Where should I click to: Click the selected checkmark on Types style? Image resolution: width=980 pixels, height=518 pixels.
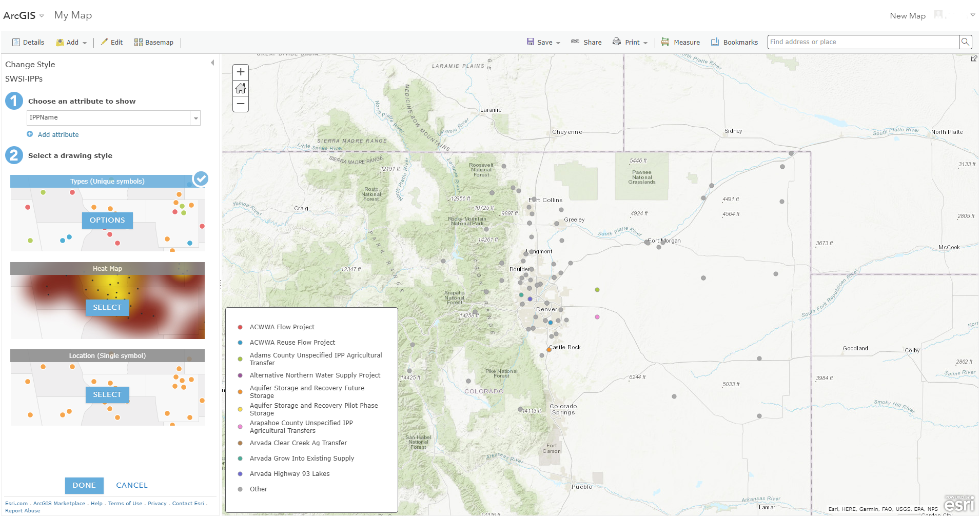pos(201,178)
